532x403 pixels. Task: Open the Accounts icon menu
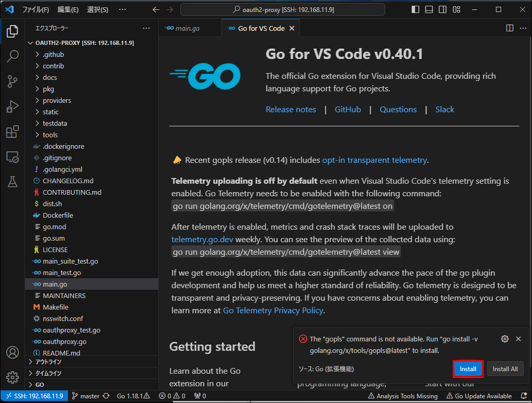pos(13,352)
